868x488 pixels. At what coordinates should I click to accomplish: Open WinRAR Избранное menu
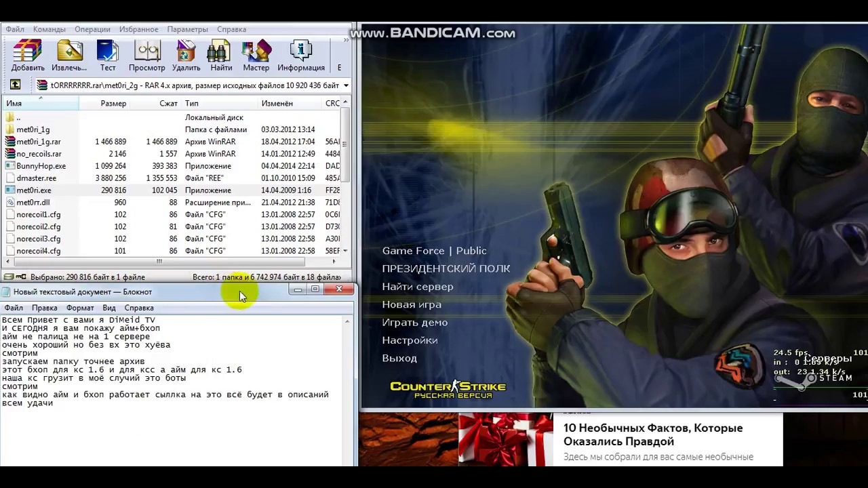click(138, 29)
